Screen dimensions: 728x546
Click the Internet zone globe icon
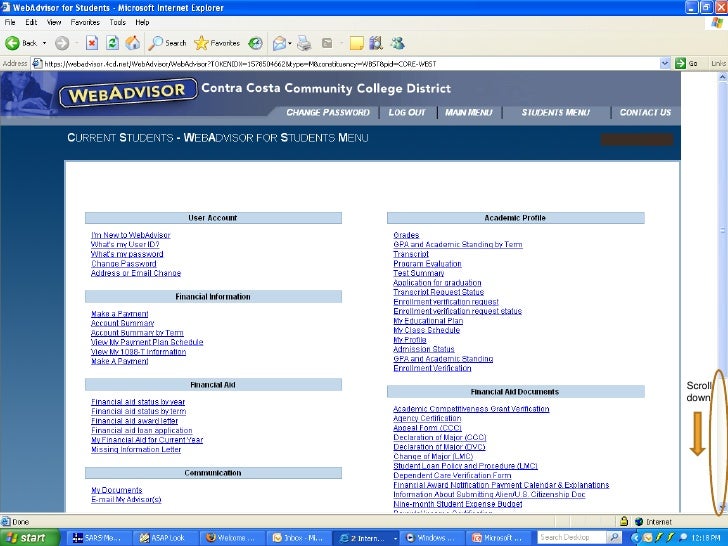[639, 522]
